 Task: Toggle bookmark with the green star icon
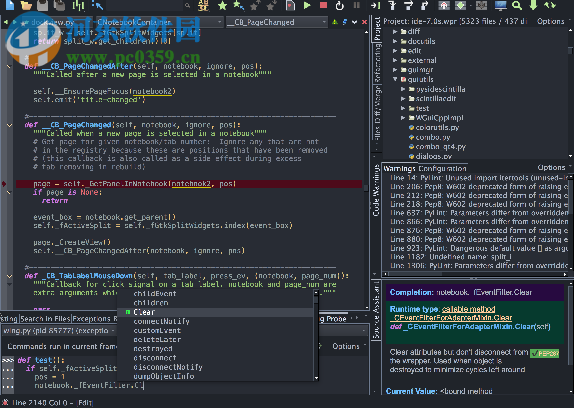[x=222, y=5]
